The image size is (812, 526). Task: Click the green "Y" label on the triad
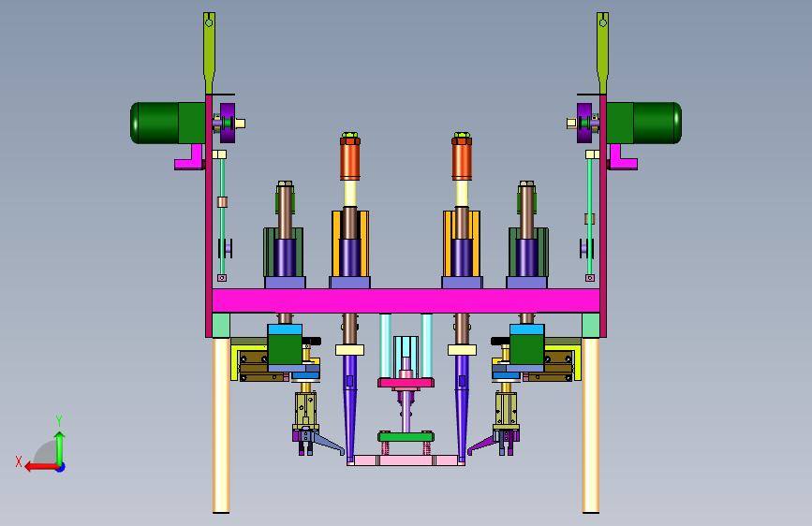coord(59,421)
